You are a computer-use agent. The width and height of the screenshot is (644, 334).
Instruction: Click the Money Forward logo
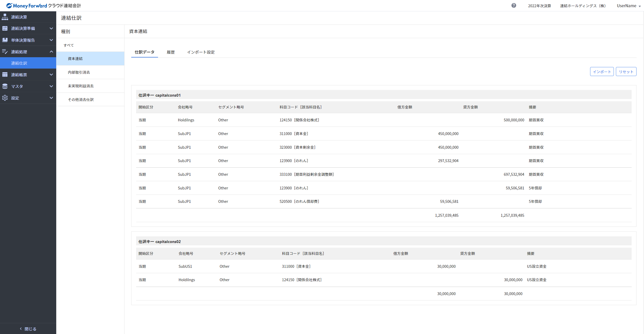coord(27,6)
